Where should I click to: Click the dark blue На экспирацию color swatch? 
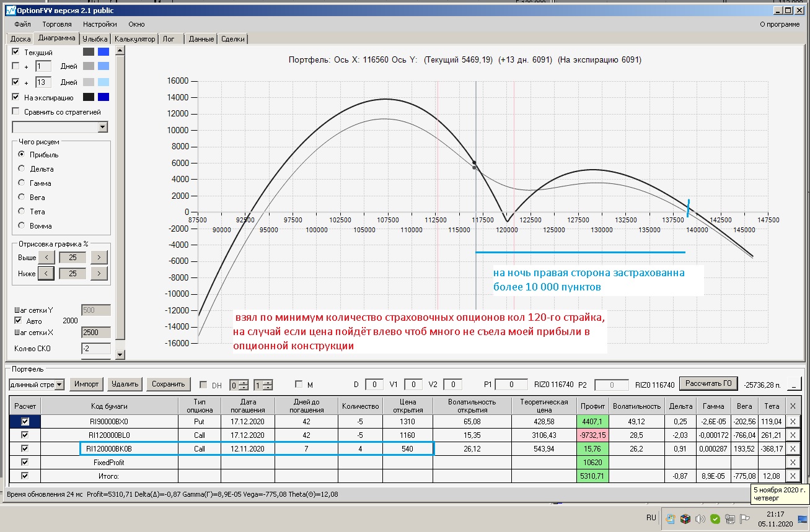click(103, 97)
